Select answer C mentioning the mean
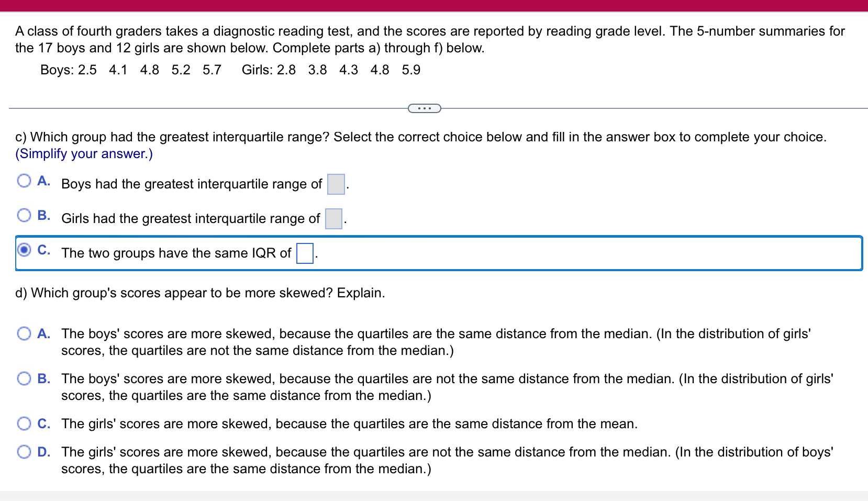 (x=24, y=424)
